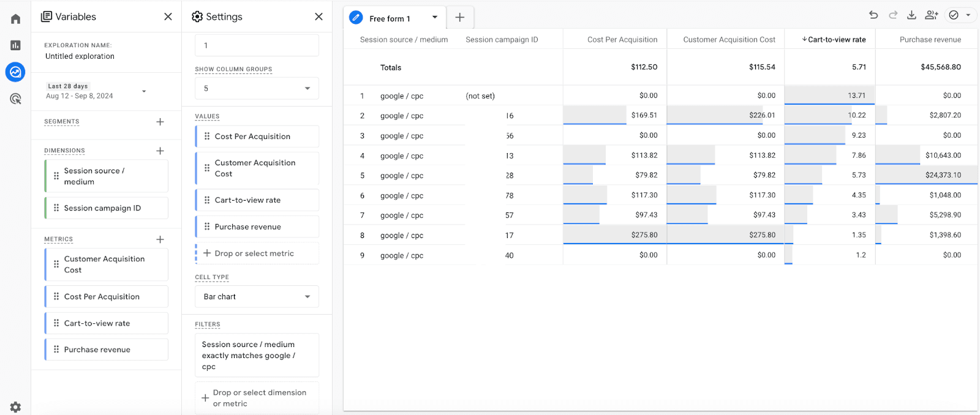Grab handle of Cart-to-view rate metric
Image resolution: width=980 pixels, height=415 pixels.
click(x=56, y=323)
